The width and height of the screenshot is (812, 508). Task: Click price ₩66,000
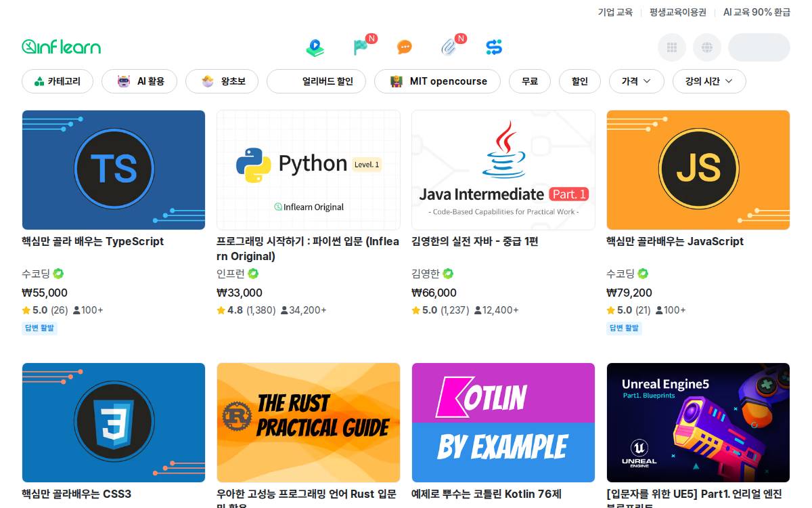[x=434, y=293]
